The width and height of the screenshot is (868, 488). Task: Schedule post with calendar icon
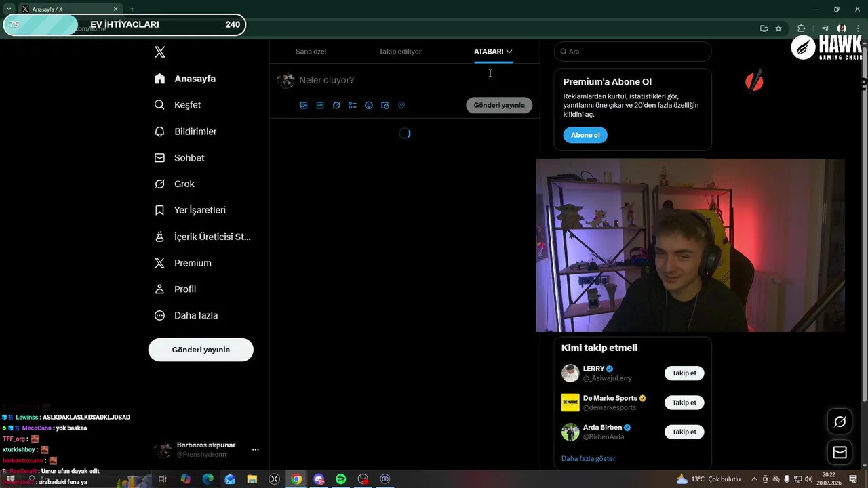pyautogui.click(x=385, y=105)
